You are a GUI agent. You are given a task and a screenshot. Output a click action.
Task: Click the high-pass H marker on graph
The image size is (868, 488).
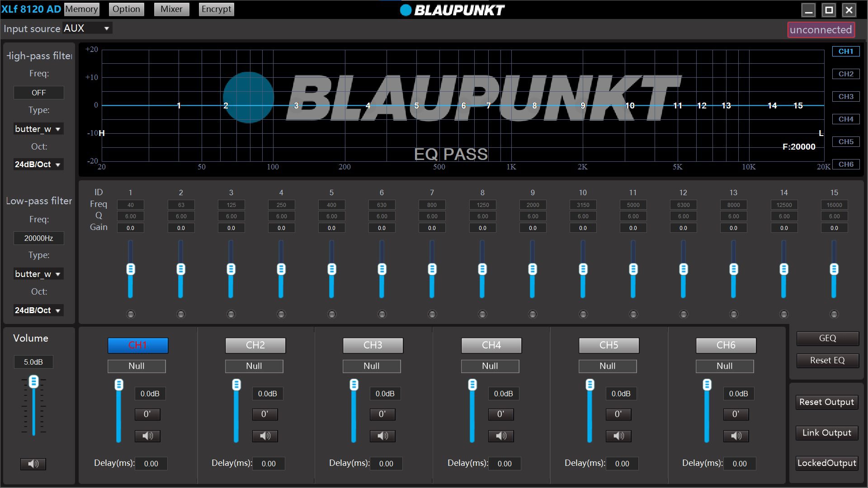click(x=102, y=133)
